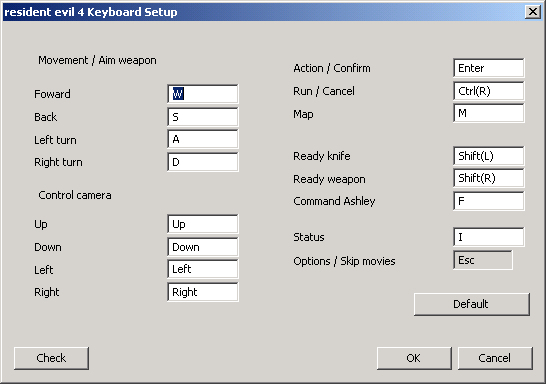Select the Back key field showing S
This screenshot has height=384, width=546.
[x=203, y=117]
